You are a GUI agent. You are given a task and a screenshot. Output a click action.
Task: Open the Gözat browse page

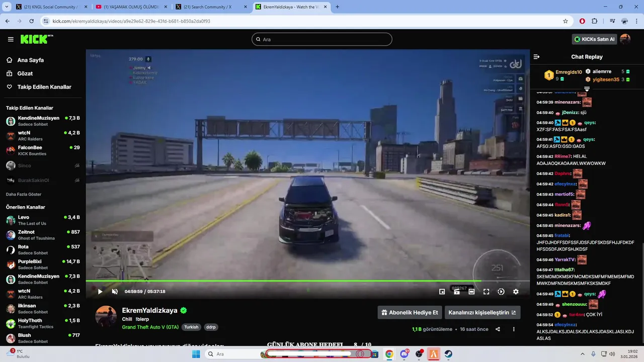click(25, 73)
